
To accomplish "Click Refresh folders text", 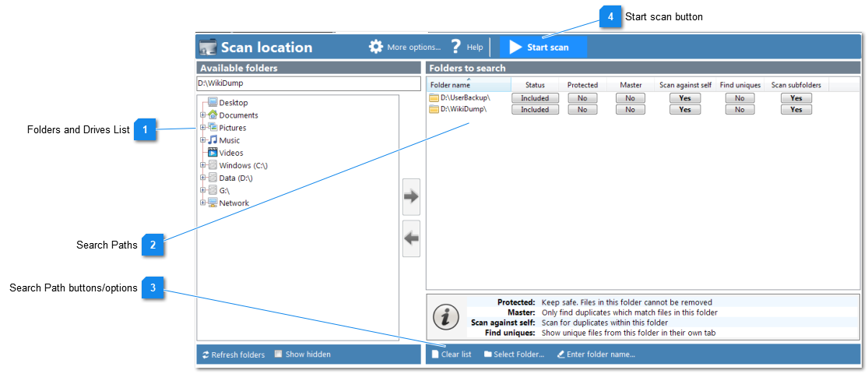I will click(238, 355).
